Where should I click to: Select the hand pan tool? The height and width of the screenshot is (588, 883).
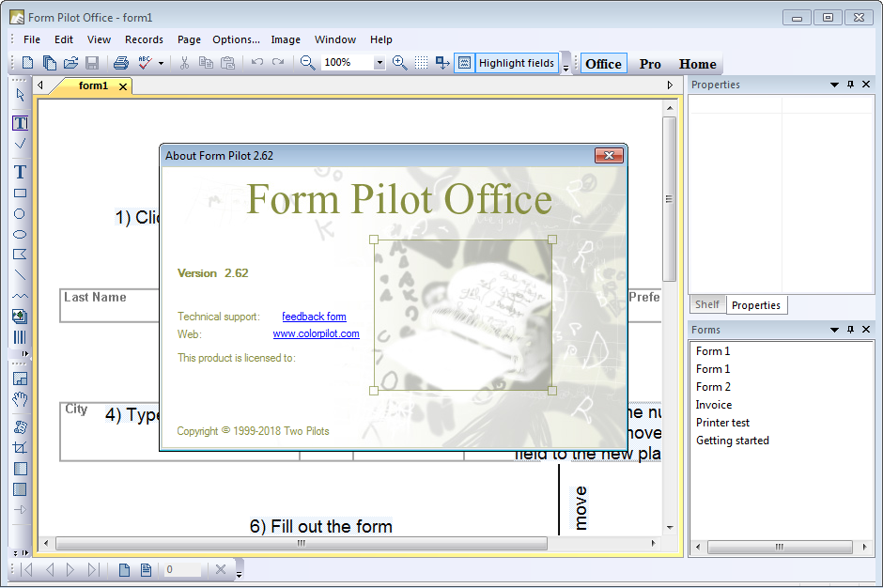pos(21,399)
